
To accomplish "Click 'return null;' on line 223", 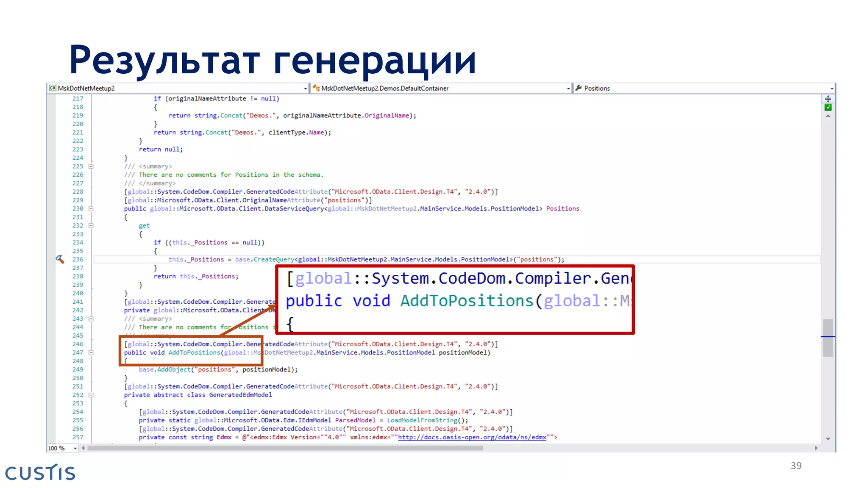I will pyautogui.click(x=161, y=149).
